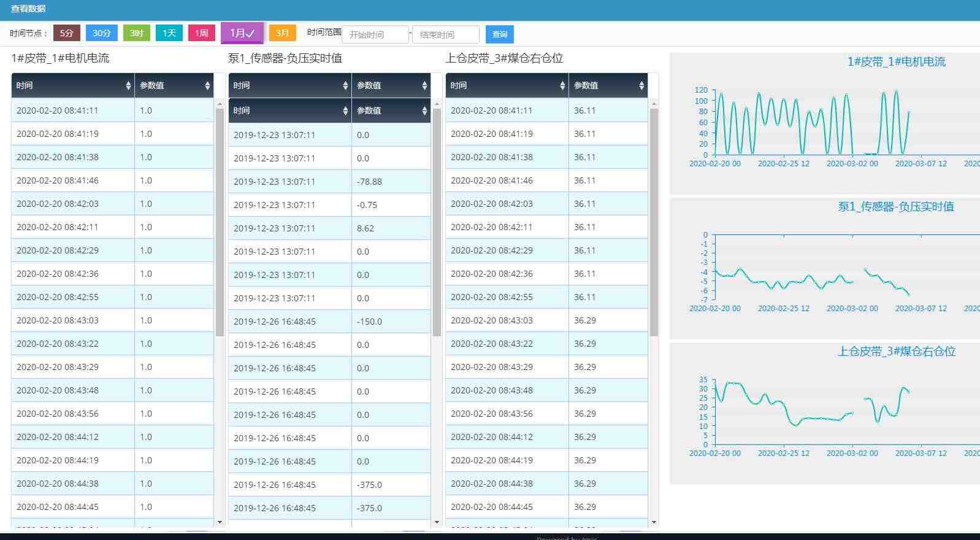Sort 上仓皮带 table by 时间 arrows
Screen dimensions: 980x540
pos(562,86)
